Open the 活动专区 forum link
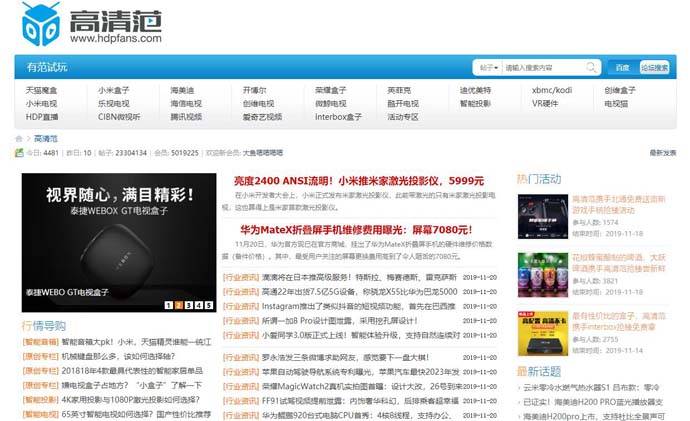This screenshot has width=690, height=421. tap(403, 117)
